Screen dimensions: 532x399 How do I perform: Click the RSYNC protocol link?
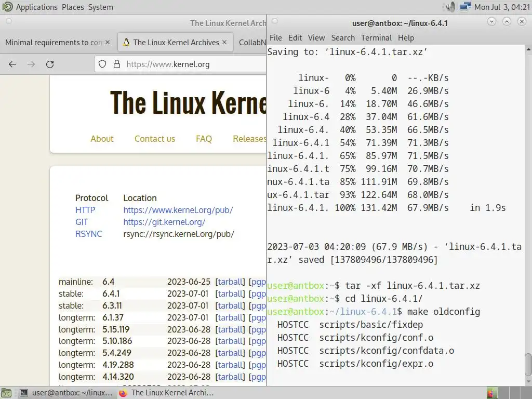88,234
